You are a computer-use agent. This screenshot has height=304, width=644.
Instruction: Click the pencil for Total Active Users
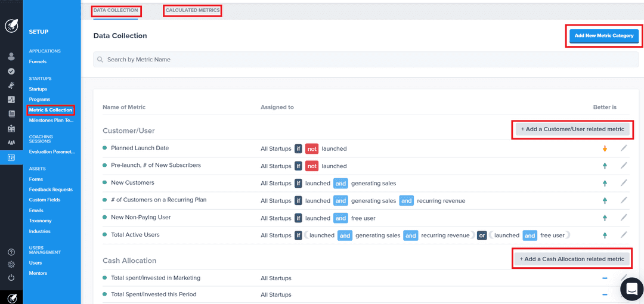click(624, 235)
